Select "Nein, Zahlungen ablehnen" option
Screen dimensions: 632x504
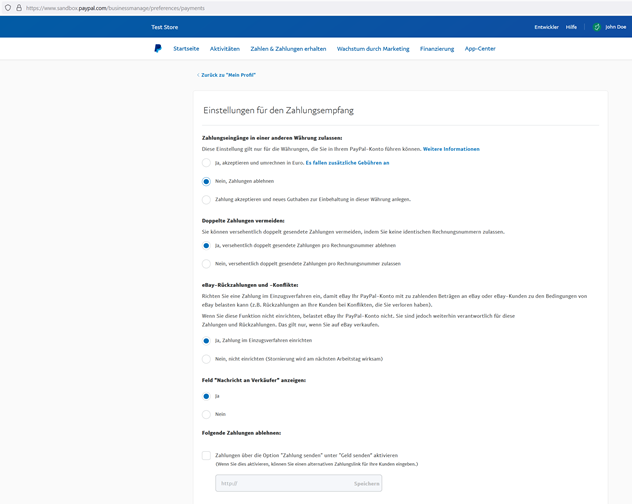(207, 181)
